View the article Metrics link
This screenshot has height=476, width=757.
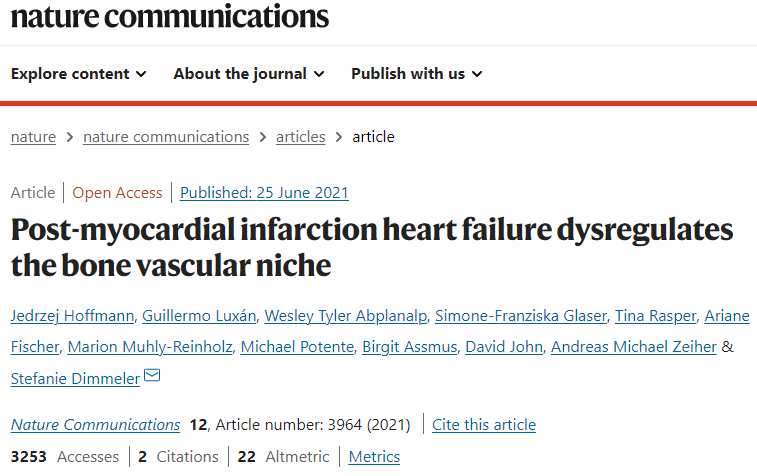pyautogui.click(x=374, y=457)
